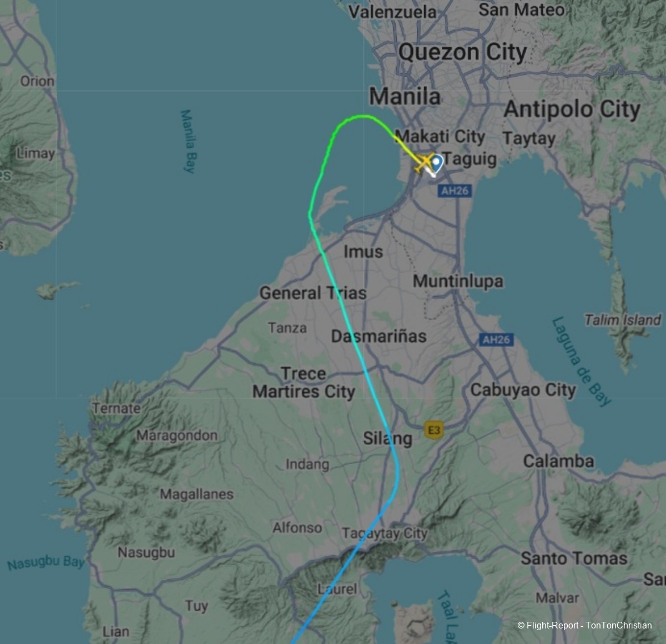Click the Manila city label

(x=405, y=97)
